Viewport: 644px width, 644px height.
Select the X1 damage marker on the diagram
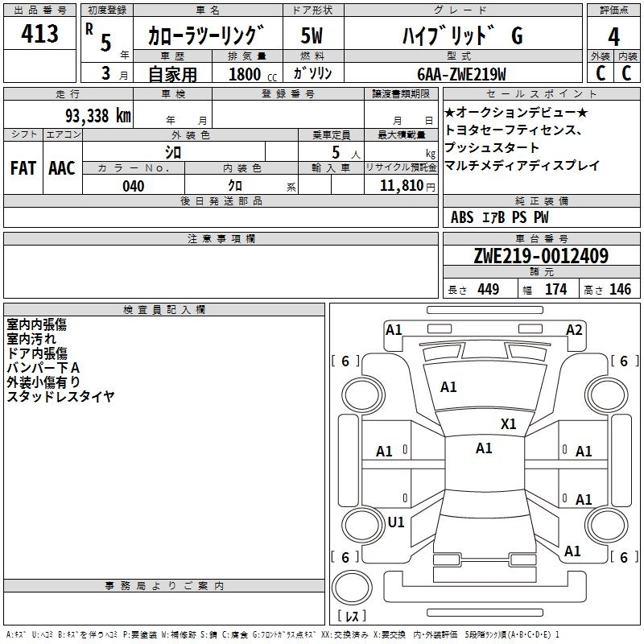pyautogui.click(x=509, y=424)
